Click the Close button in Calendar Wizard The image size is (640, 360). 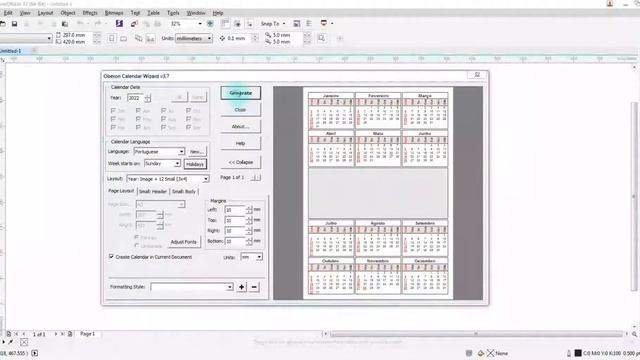(240, 110)
